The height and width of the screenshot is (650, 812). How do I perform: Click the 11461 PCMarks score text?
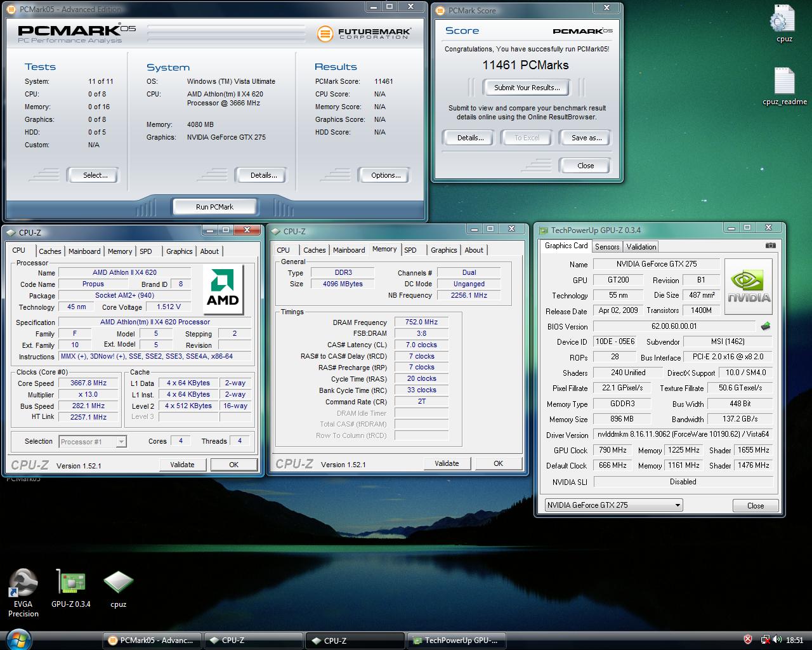point(525,65)
